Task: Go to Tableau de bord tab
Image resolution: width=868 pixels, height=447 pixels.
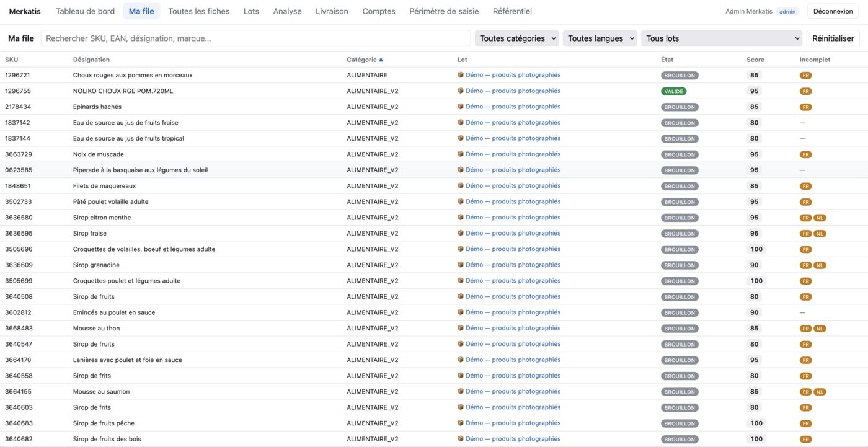Action: click(x=85, y=11)
